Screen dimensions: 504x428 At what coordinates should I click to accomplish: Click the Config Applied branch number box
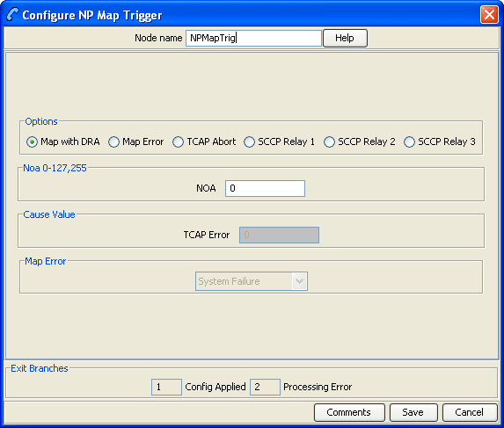(166, 387)
